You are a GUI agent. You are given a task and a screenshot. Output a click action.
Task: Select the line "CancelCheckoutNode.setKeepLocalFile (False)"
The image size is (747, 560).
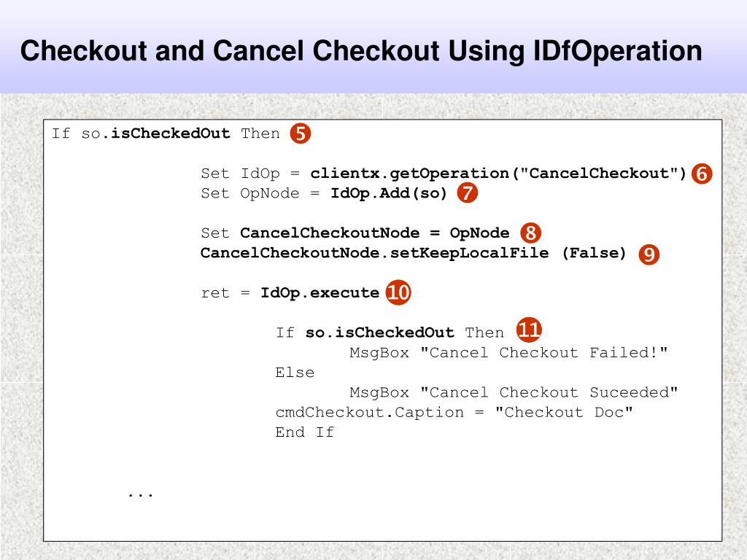pos(413,253)
